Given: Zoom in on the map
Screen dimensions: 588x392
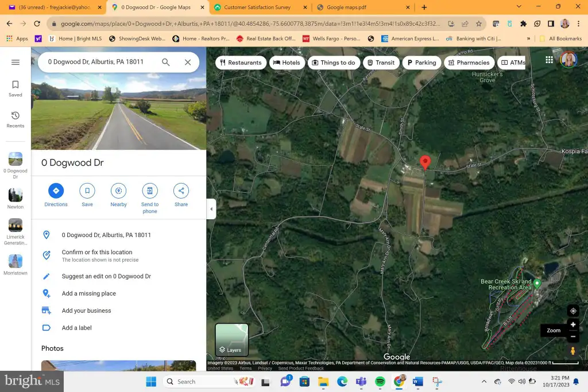Looking at the screenshot, I should point(573,324).
